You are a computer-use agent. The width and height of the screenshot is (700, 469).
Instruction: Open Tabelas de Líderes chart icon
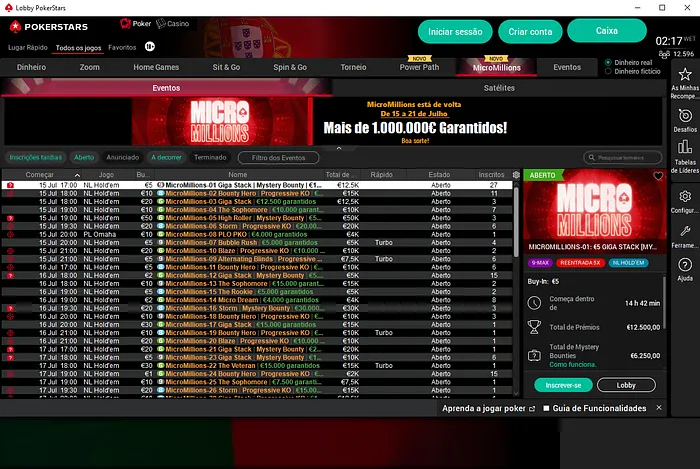[x=685, y=147]
